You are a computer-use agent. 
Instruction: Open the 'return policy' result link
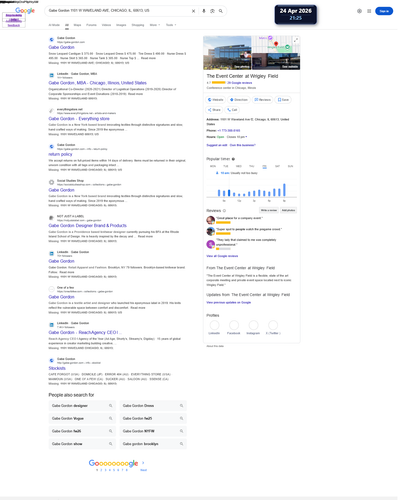pos(60,154)
